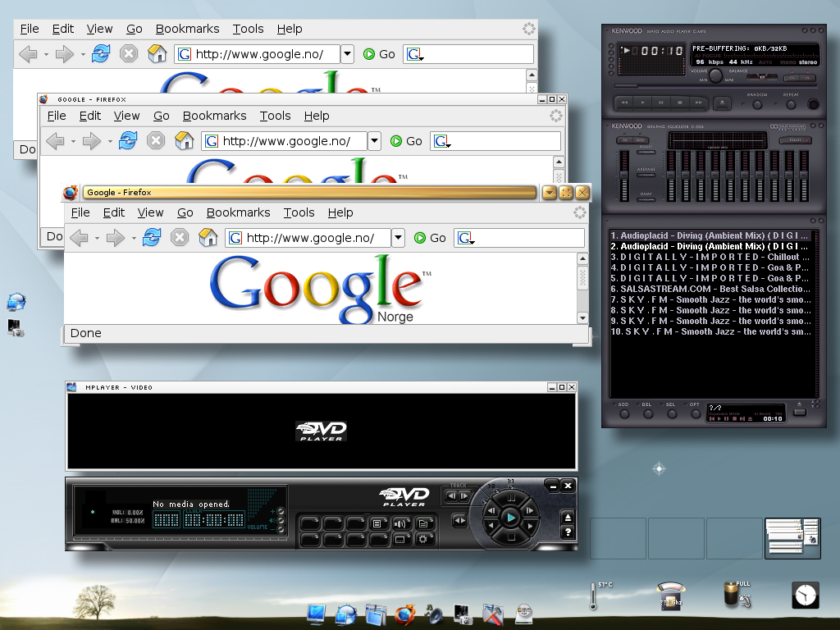Open Tools menu in front Firefox window
The image size is (840, 630).
299,212
